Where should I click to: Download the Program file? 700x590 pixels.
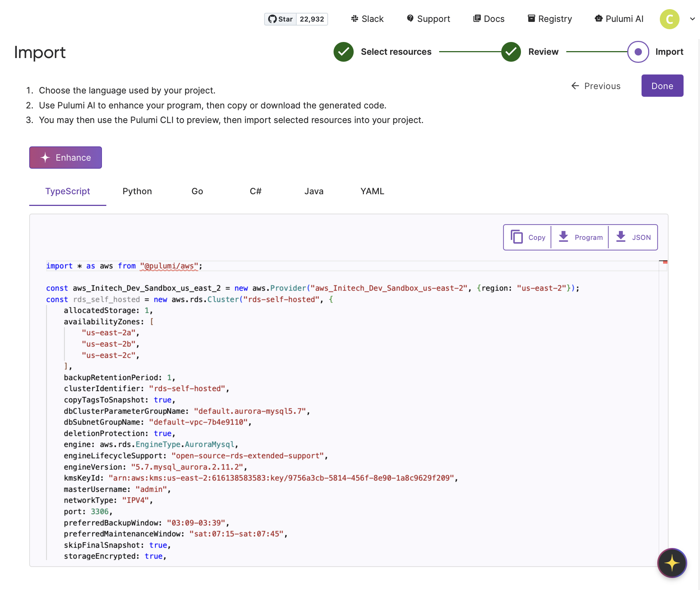pos(580,237)
